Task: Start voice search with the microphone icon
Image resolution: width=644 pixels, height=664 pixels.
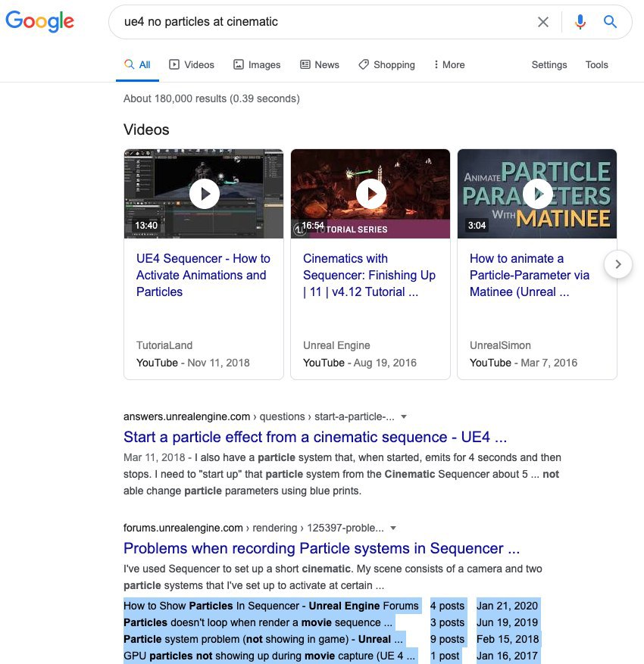Action: (580, 22)
